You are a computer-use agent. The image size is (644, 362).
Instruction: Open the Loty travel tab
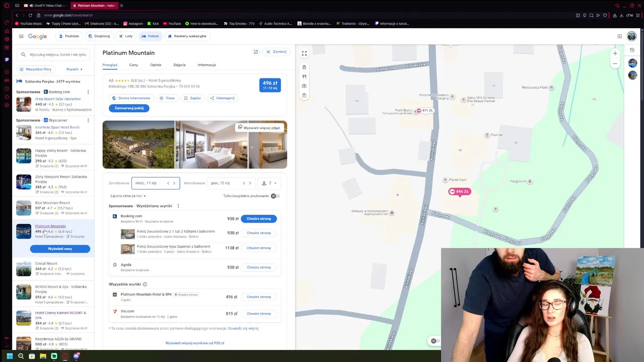click(126, 36)
